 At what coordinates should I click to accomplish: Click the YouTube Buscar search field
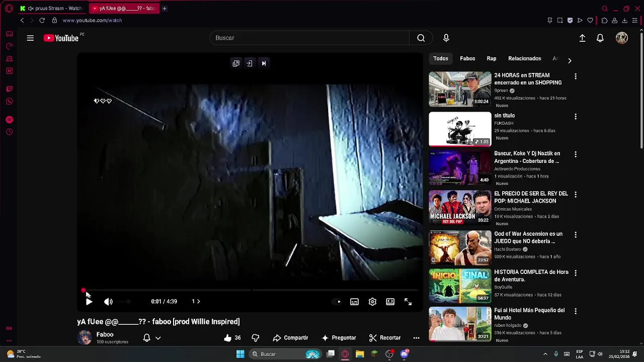click(x=309, y=38)
